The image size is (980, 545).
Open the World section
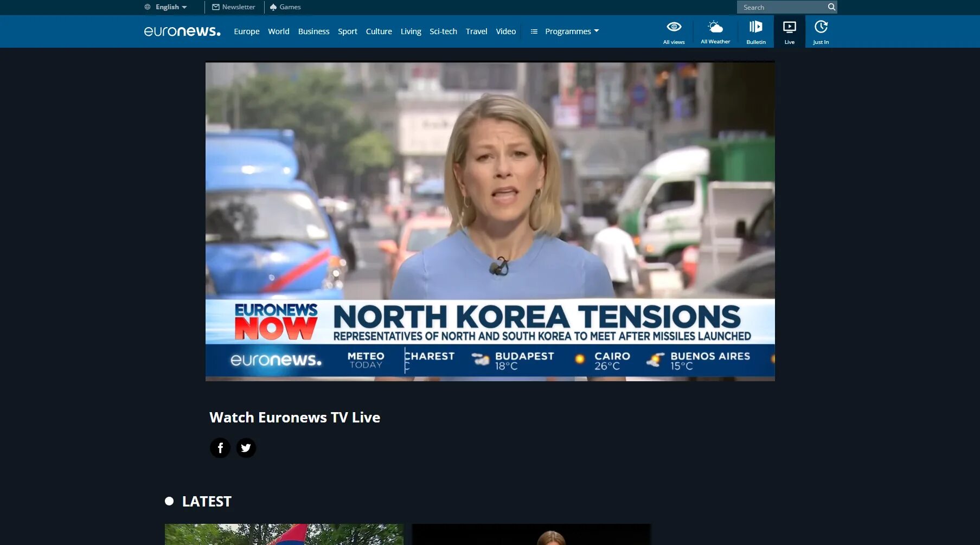click(279, 31)
